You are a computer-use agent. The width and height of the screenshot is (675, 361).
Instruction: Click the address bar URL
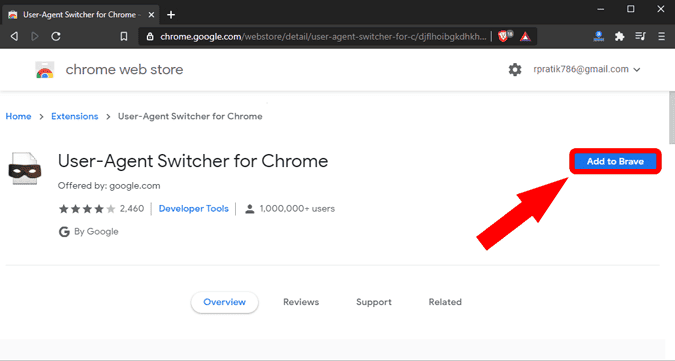pos(323,37)
